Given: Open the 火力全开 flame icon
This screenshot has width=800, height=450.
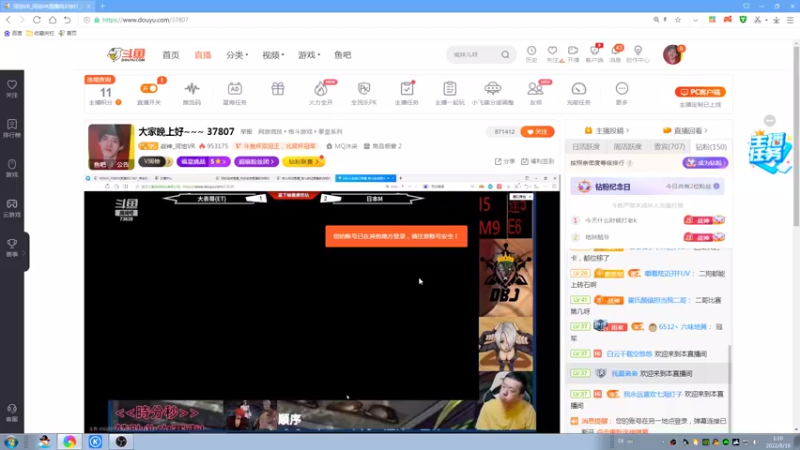Looking at the screenshot, I should [320, 92].
